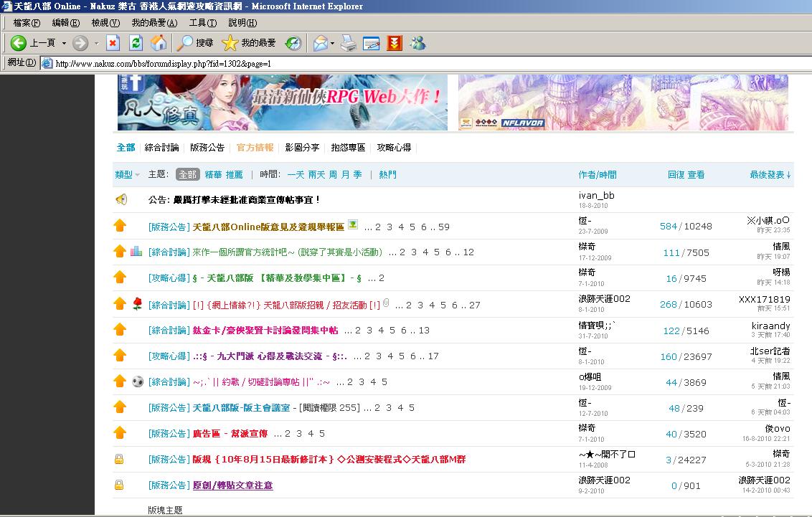Image resolution: width=812 pixels, height=517 pixels.
Task: Click lock icon of 原創/轉貼文章注意 thread
Action: click(119, 485)
